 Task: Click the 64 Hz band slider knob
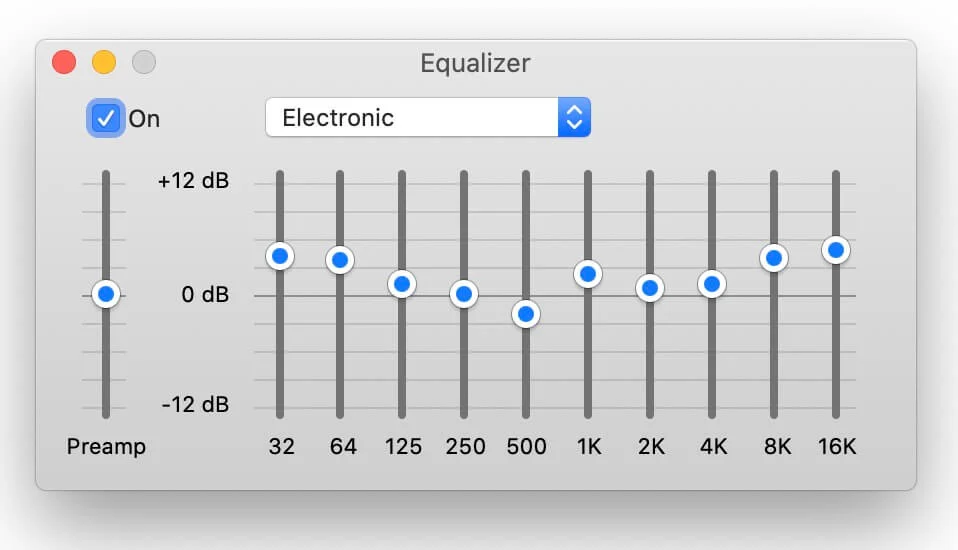(x=340, y=260)
